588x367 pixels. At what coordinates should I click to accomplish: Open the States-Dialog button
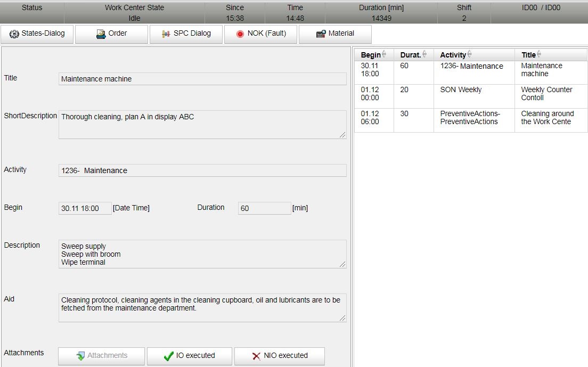(x=37, y=34)
